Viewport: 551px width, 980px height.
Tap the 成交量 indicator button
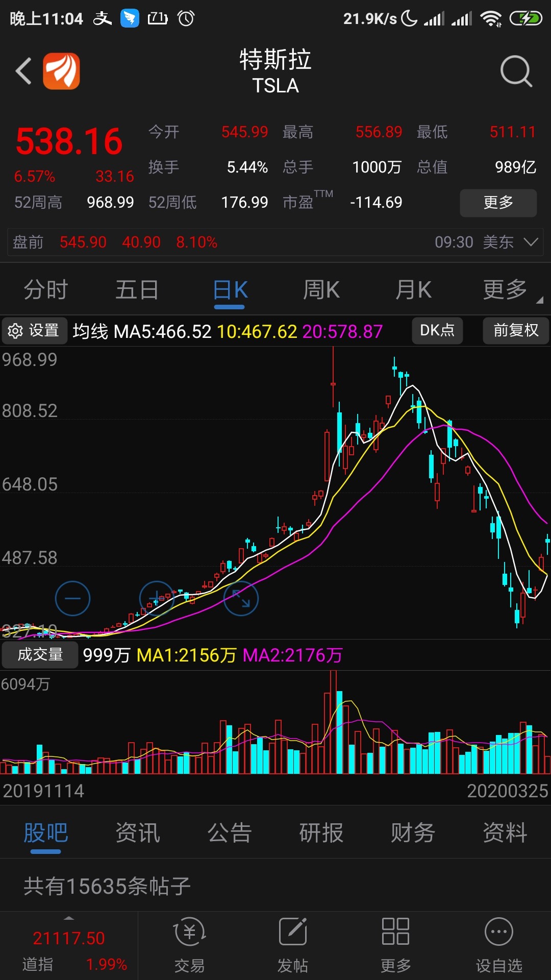tap(40, 654)
